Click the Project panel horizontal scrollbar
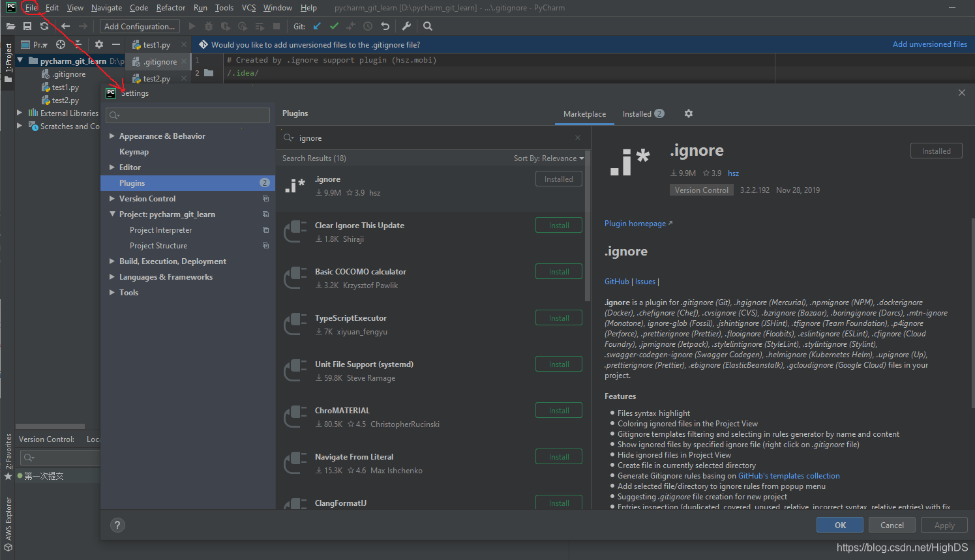 point(50,426)
